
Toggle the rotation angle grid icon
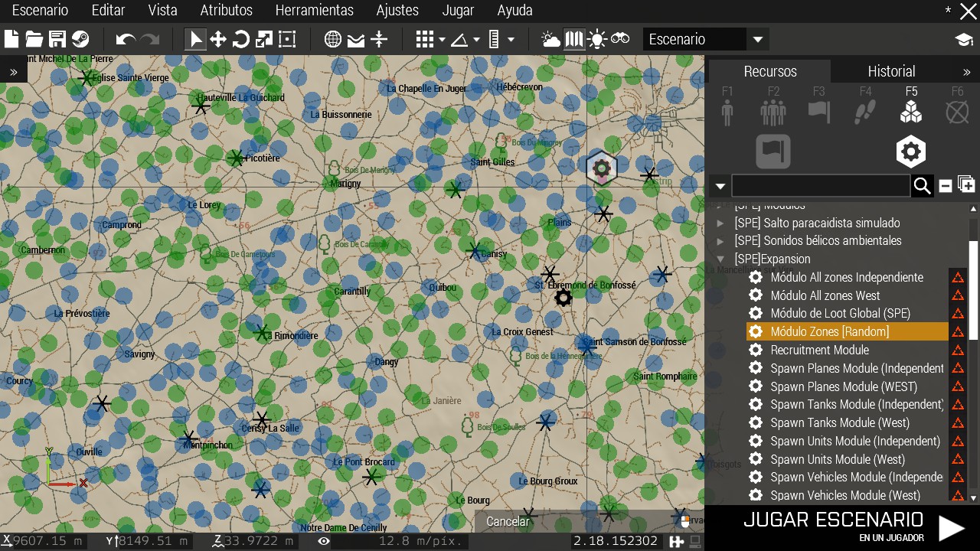(x=459, y=39)
